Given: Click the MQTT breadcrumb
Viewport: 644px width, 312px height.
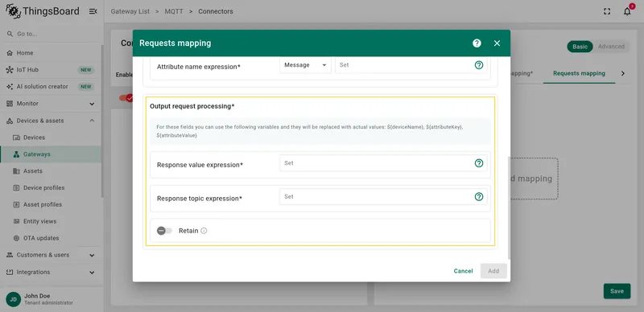Looking at the screenshot, I should click(174, 11).
